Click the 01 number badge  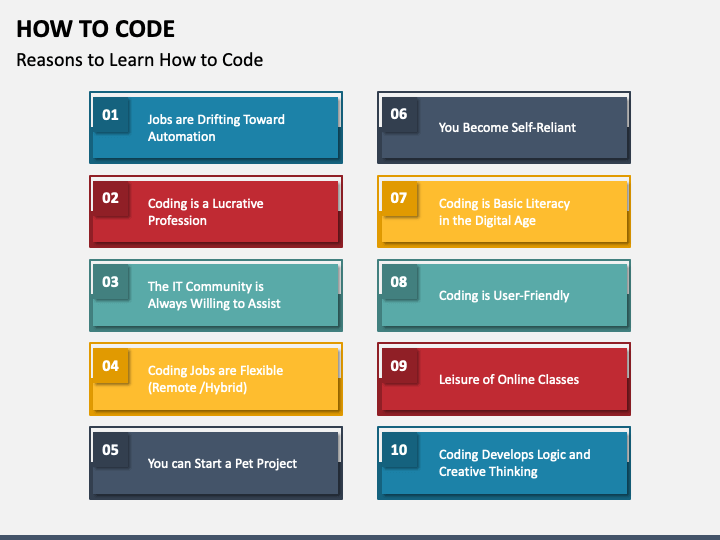pyautogui.click(x=111, y=114)
